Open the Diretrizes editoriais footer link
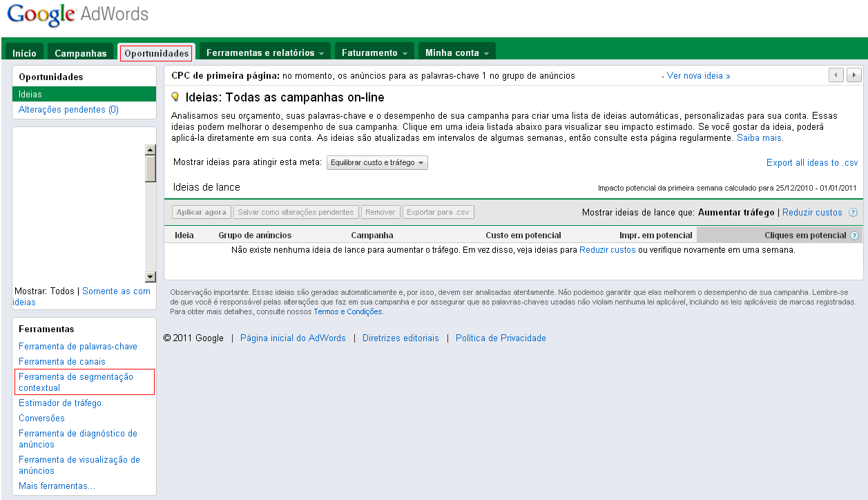868x500 pixels. [x=401, y=338]
